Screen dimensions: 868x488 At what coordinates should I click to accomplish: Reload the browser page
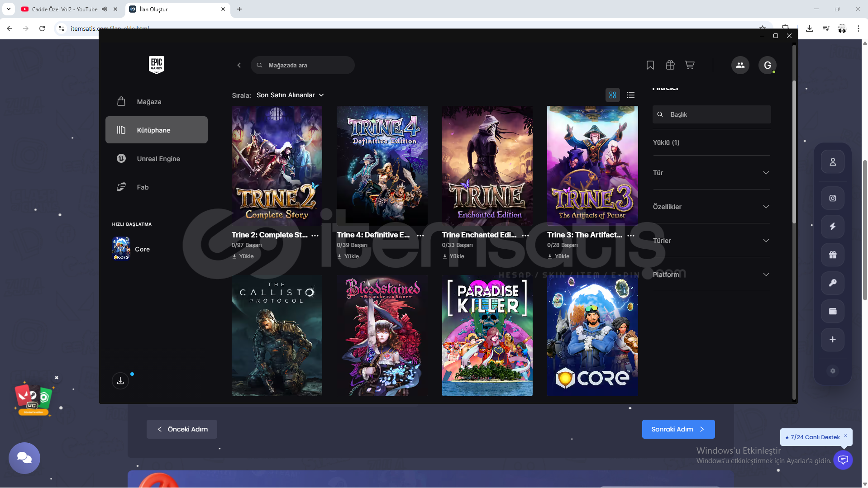tap(42, 28)
